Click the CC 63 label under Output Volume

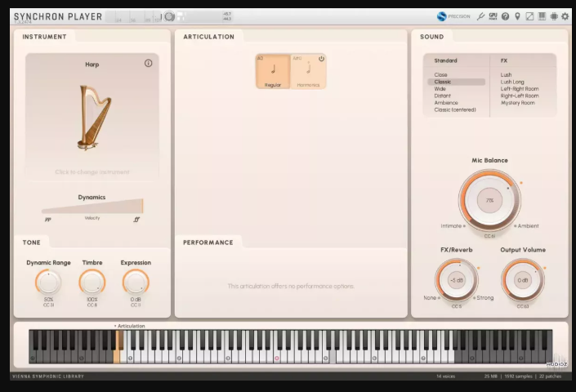522,306
